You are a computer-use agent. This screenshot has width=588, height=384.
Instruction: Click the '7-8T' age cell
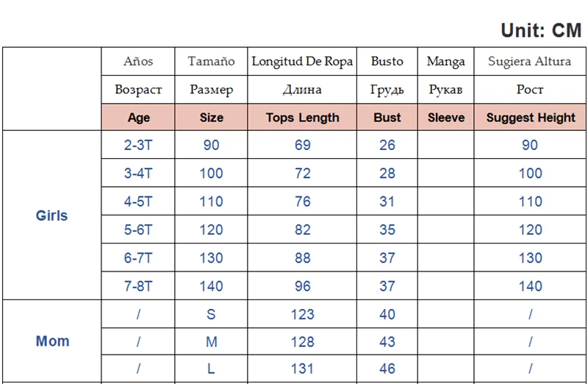pos(138,286)
